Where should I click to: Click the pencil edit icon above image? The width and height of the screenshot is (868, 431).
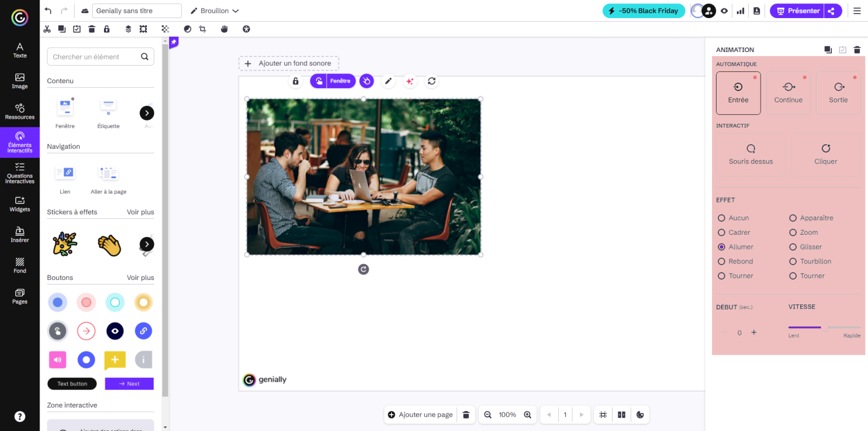[388, 81]
